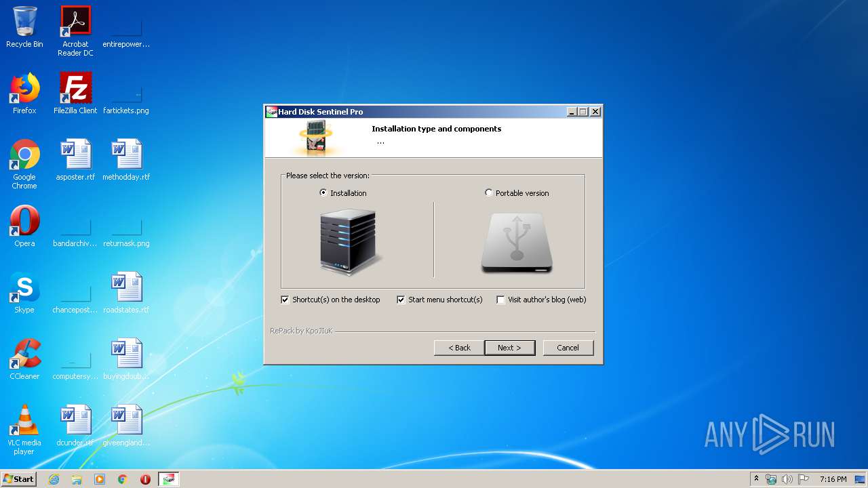Select the Firefox desktop shortcut
The width and height of the screenshot is (868, 488).
coord(24,94)
